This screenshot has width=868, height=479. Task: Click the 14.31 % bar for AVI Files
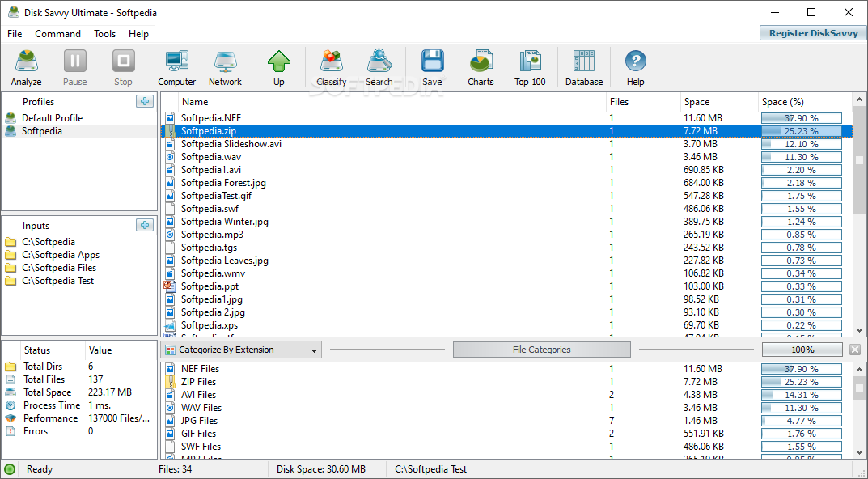click(802, 395)
